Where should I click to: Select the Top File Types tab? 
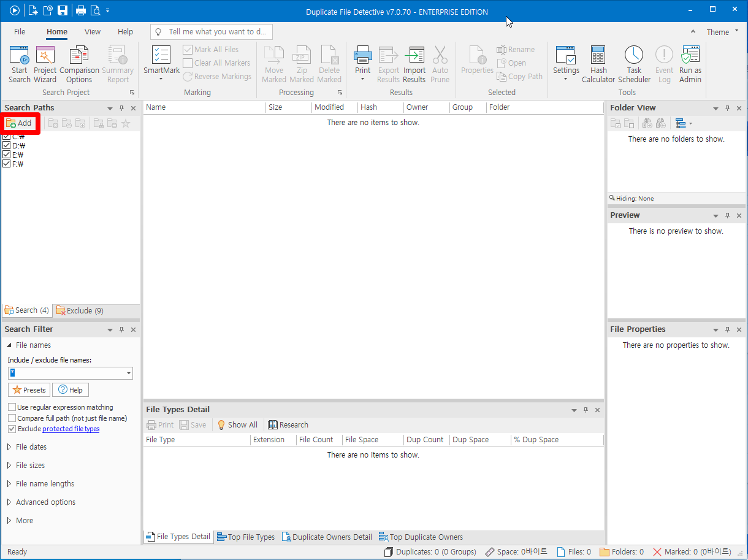click(x=245, y=537)
